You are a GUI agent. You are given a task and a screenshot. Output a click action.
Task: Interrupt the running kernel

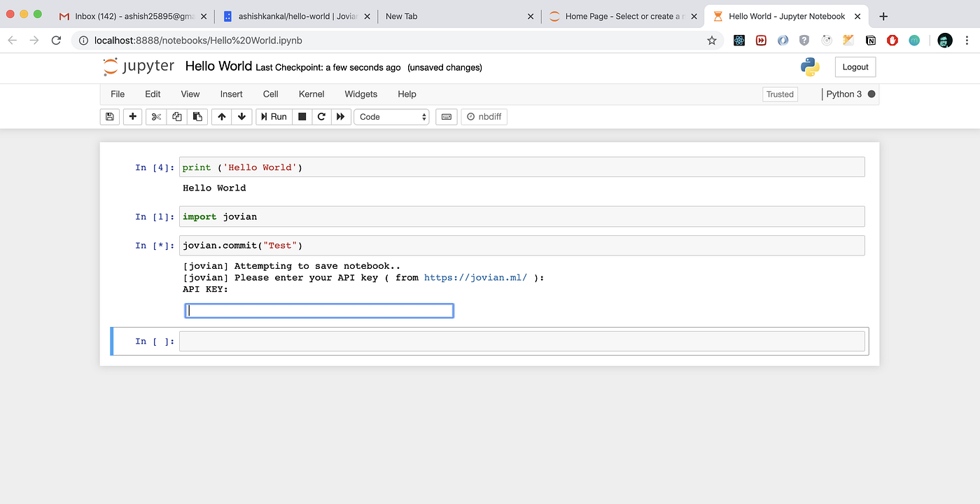[x=302, y=116]
